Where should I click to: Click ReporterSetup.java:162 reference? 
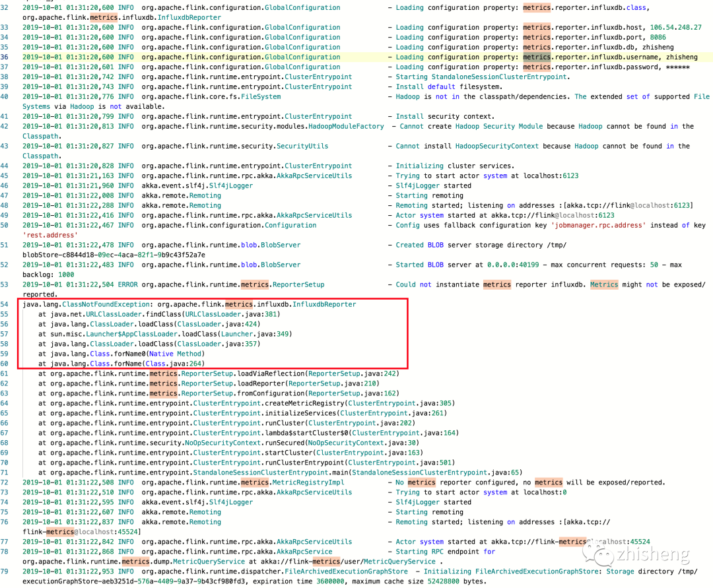[x=352, y=394]
